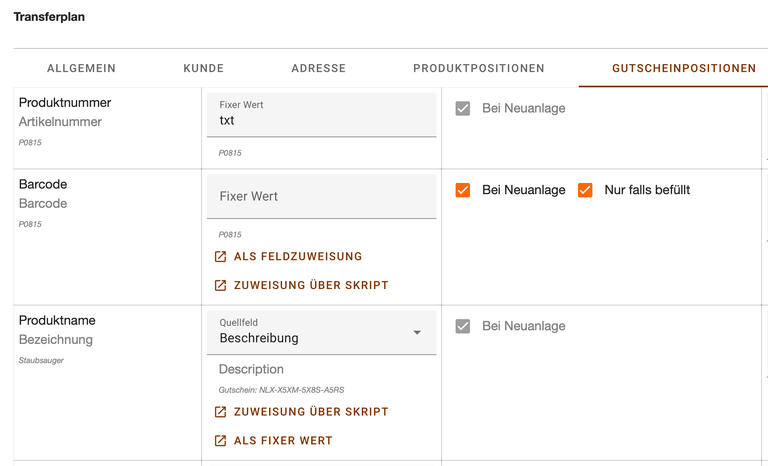Viewport: 768px width, 466px height.
Task: Click the Bezeichnung subtitle text
Action: point(55,340)
